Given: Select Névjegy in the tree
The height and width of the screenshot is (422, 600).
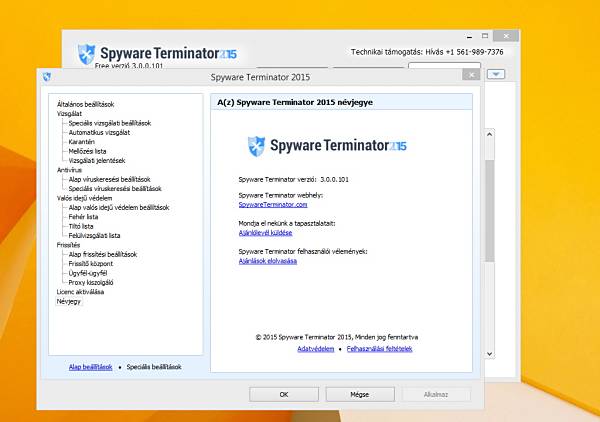Looking at the screenshot, I should pyautogui.click(x=69, y=301).
